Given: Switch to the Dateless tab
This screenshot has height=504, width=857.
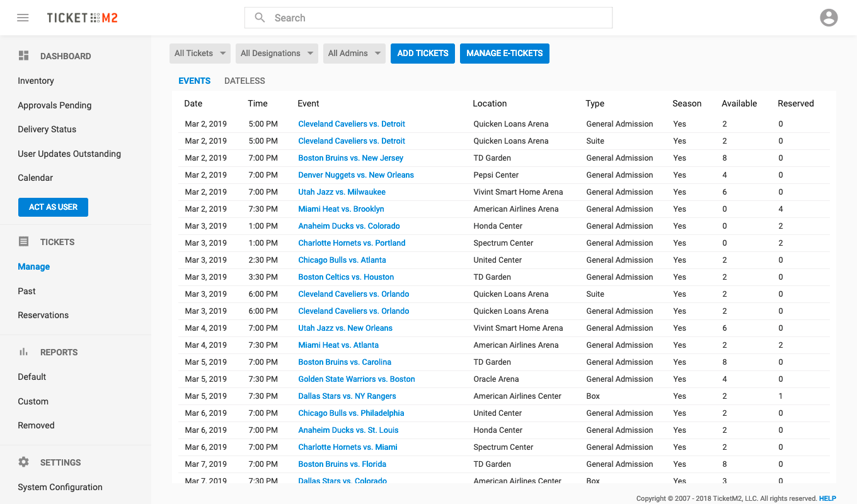Looking at the screenshot, I should 244,81.
